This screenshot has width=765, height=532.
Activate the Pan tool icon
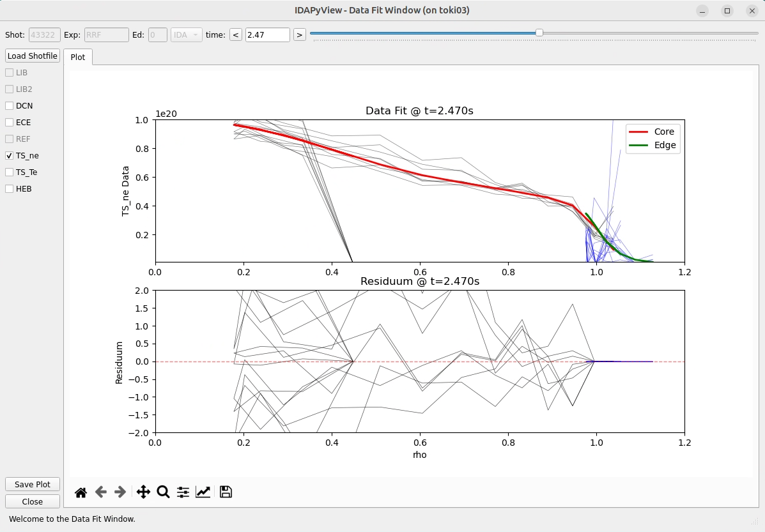point(143,491)
